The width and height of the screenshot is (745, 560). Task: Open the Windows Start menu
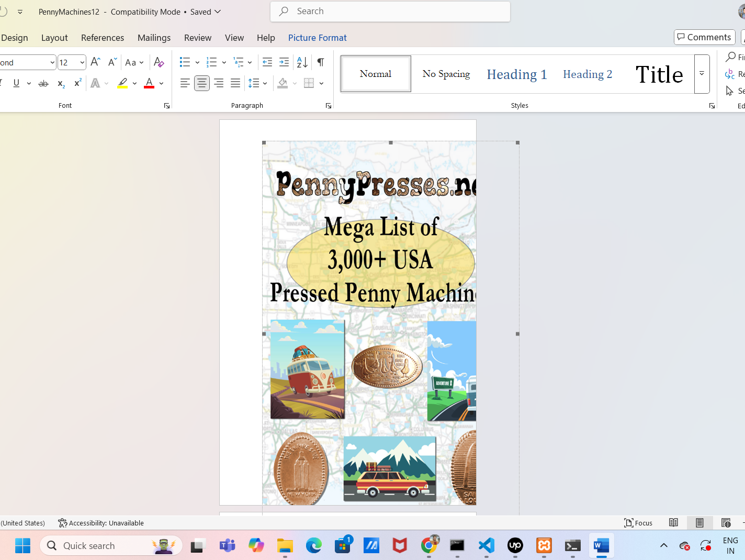coord(22,546)
